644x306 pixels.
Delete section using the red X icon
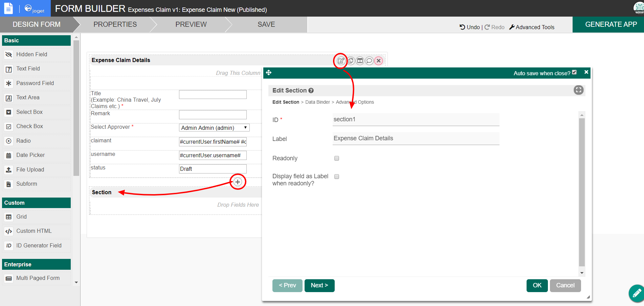pyautogui.click(x=379, y=61)
